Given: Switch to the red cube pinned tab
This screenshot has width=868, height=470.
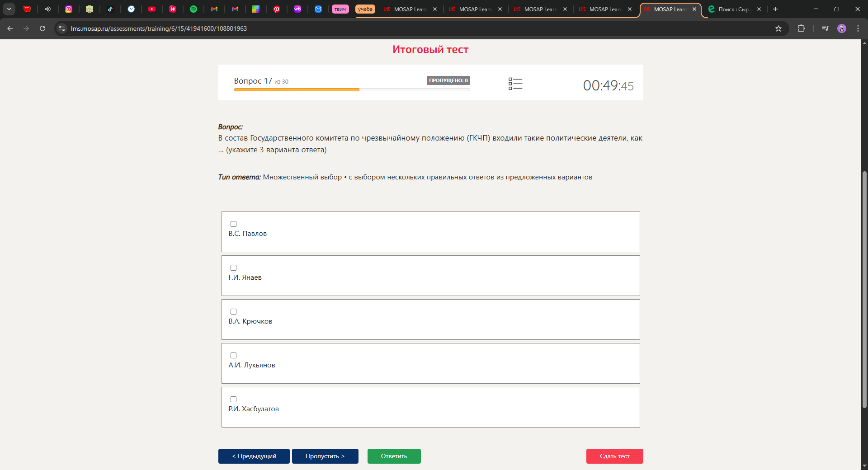Looking at the screenshot, I should point(27,9).
